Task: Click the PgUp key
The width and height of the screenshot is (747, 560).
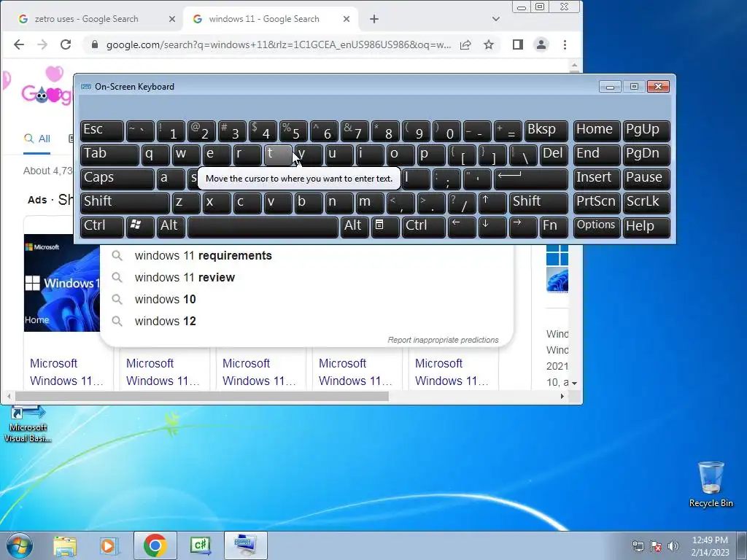Action: [646, 131]
